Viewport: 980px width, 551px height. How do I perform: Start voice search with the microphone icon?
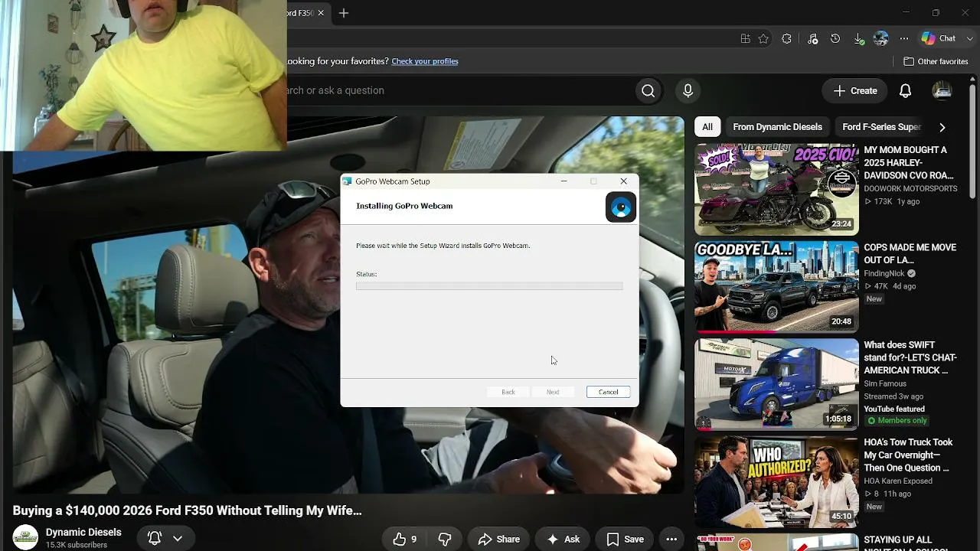pos(688,91)
